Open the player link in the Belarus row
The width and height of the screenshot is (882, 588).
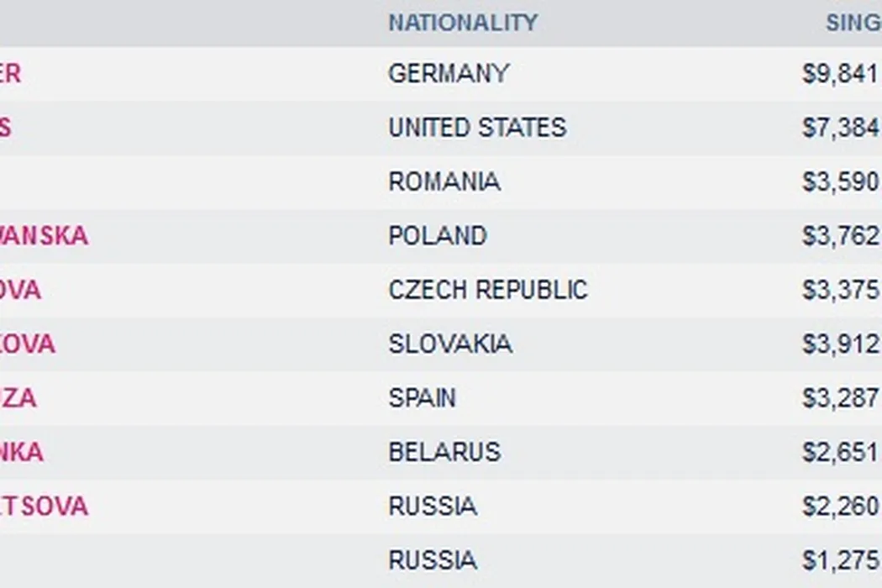21,452
